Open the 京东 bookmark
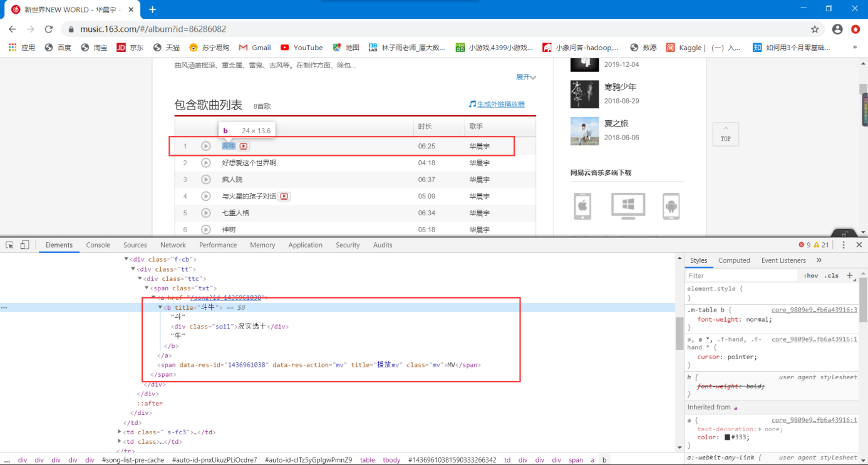Image resolution: width=868 pixels, height=465 pixels. click(130, 48)
